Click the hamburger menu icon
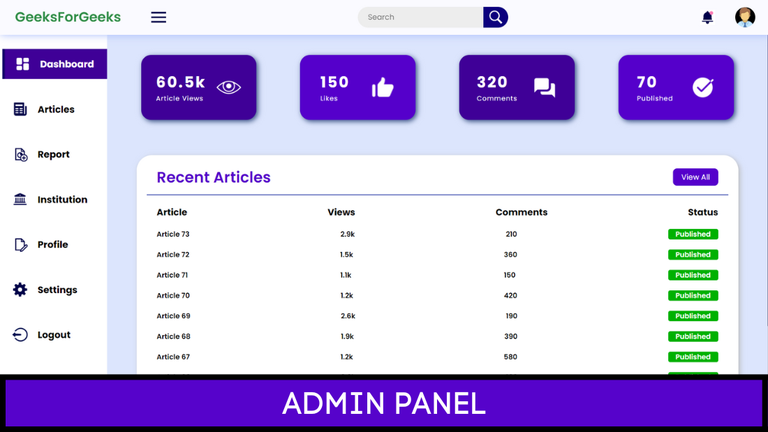 tap(158, 17)
